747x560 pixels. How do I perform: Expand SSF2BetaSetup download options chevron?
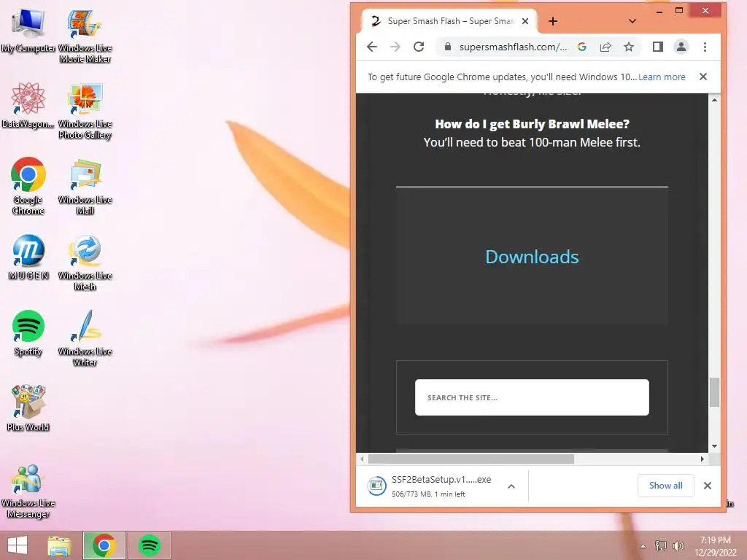pyautogui.click(x=511, y=486)
